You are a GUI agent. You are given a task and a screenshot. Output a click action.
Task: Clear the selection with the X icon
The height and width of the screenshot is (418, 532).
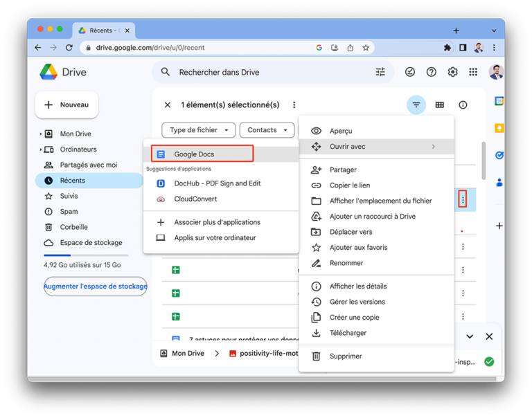167,105
